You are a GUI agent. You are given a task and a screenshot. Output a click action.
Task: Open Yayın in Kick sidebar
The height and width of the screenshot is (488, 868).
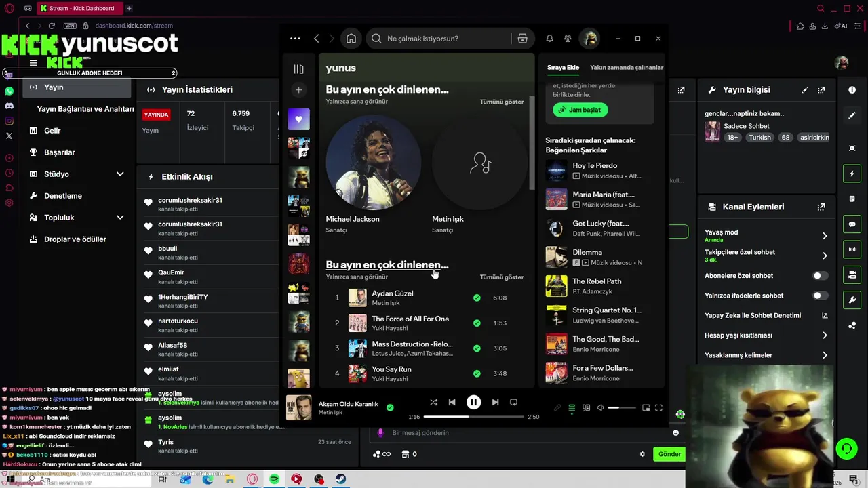[77, 87]
